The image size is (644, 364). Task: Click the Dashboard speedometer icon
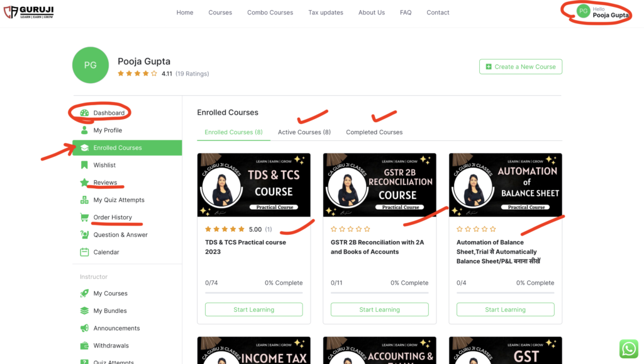[x=84, y=113]
